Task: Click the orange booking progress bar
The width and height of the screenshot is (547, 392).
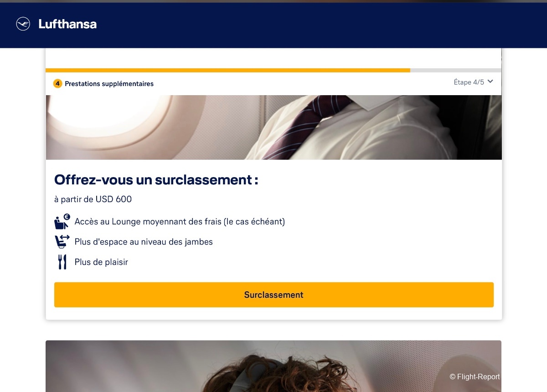Action: coord(228,71)
